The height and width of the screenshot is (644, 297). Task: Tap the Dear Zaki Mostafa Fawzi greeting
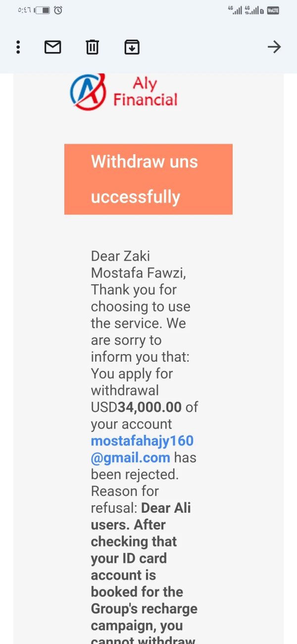(138, 264)
